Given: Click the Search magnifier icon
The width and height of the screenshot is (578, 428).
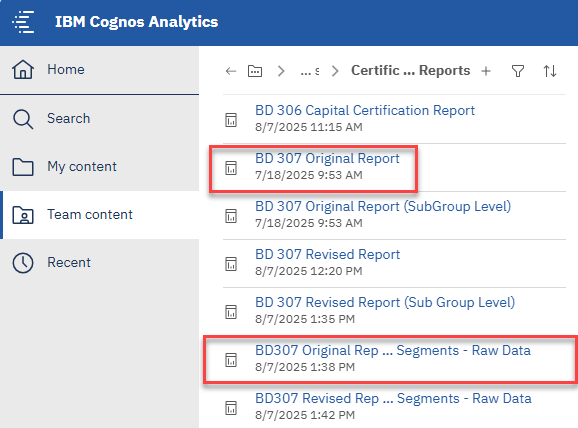Looking at the screenshot, I should tap(23, 119).
